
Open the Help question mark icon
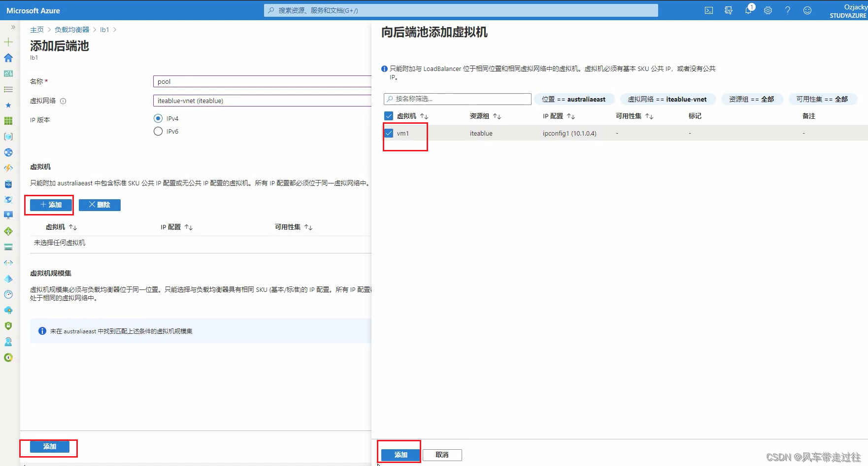pyautogui.click(x=788, y=10)
